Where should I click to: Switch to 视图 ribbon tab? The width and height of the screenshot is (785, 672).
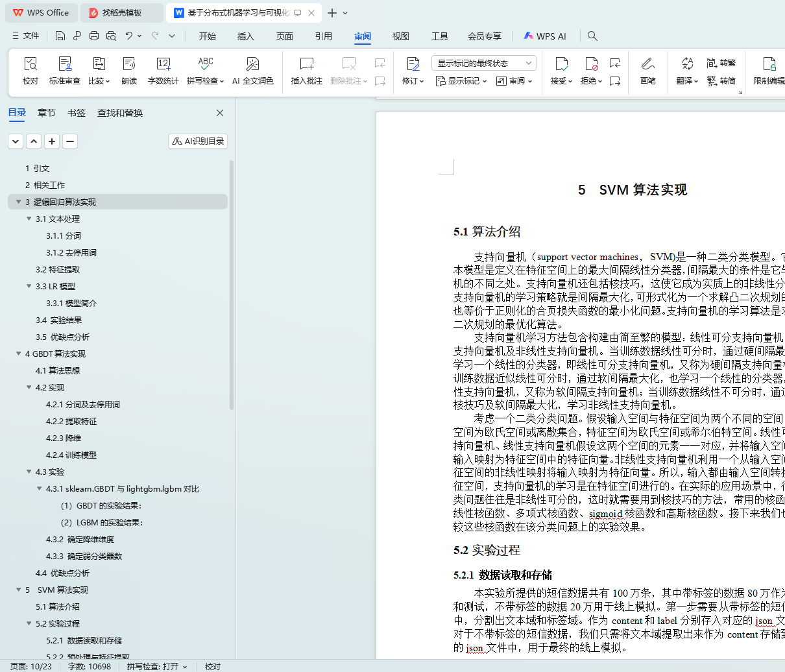coord(401,36)
